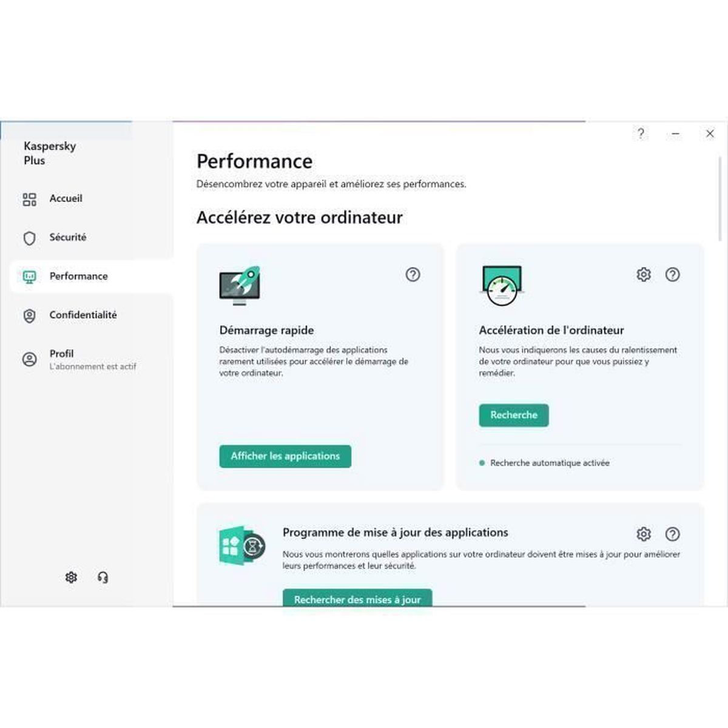Screen dimensions: 728x728
Task: Open settings gear for Programme de mise à jour
Action: tap(644, 534)
